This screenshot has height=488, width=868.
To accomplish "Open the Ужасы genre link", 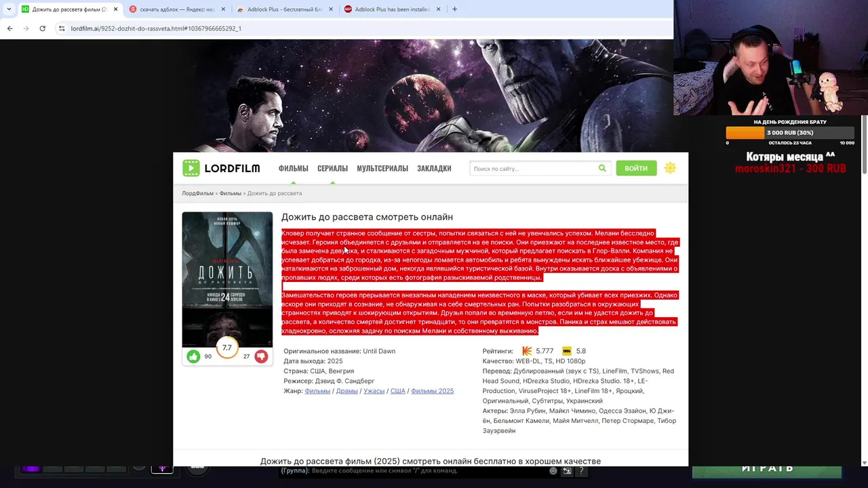I will [x=374, y=391].
